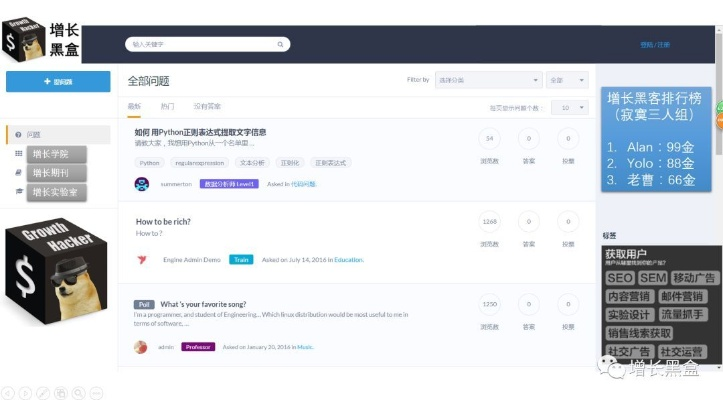Image resolution: width=723 pixels, height=400 pixels.
Task: Switch to the 热门 tab
Action: [167, 106]
